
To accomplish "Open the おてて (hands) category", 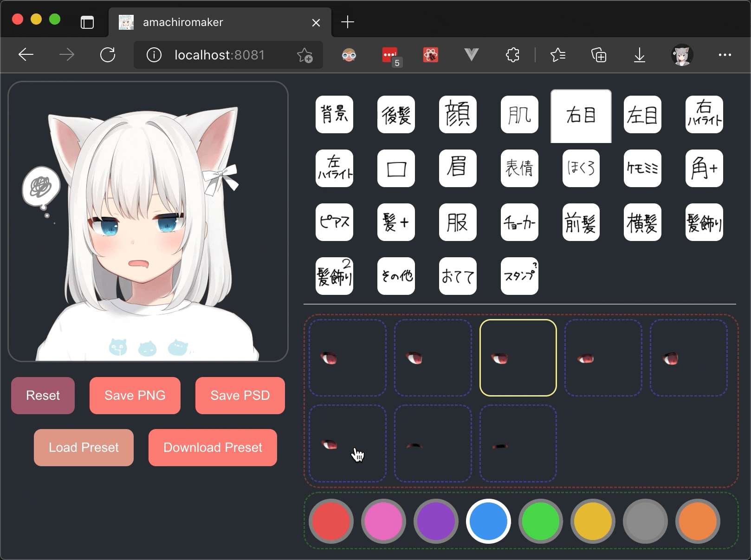I will pos(458,276).
